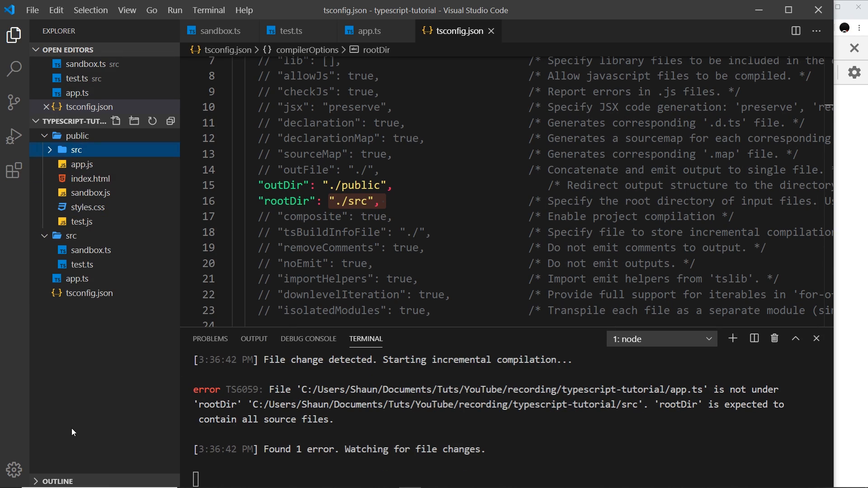Open the Terminal menu

(x=208, y=10)
